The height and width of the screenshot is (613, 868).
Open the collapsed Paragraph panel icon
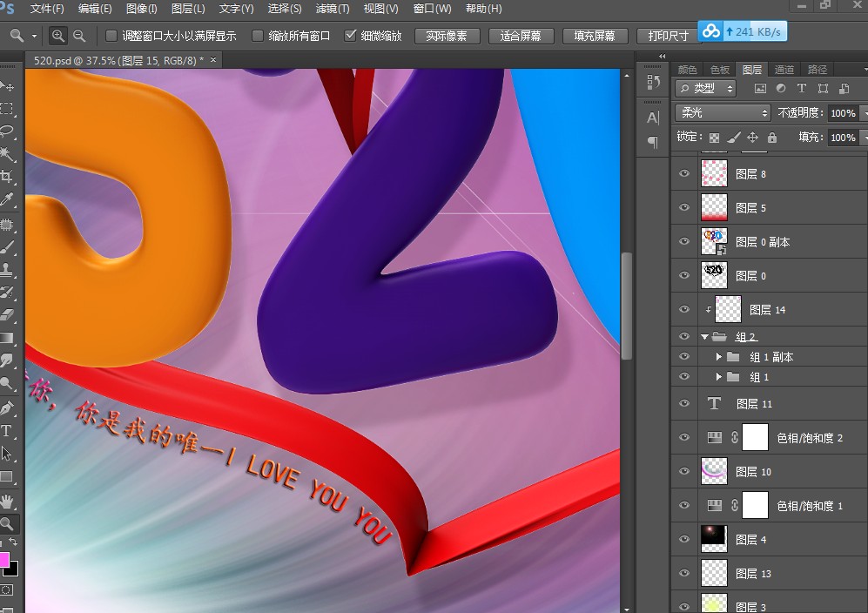[653, 142]
